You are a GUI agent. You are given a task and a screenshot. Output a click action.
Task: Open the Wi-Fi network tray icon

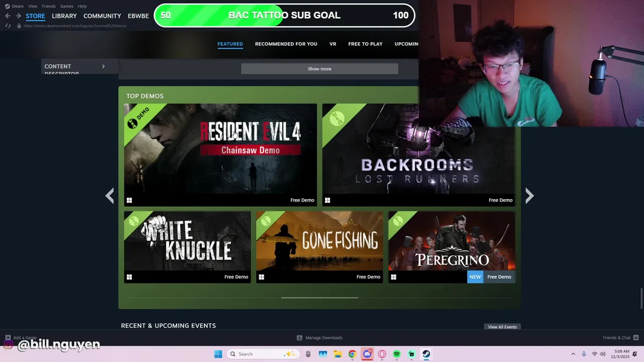point(594,354)
